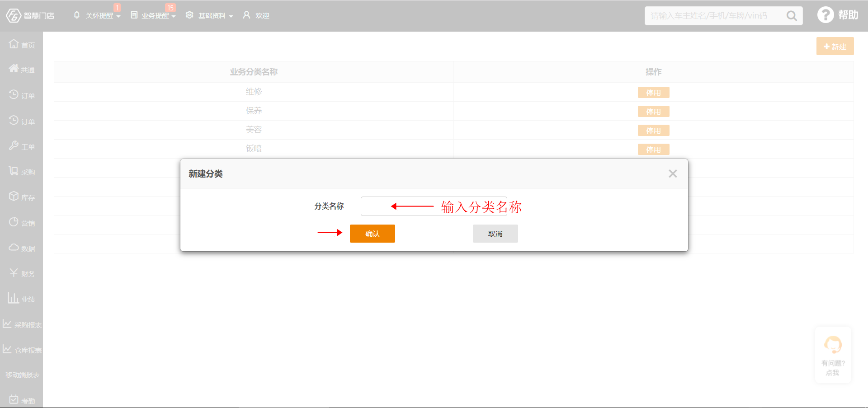Image resolution: width=868 pixels, height=408 pixels.
Task: Click the 分类名称 input field
Action: (x=434, y=206)
